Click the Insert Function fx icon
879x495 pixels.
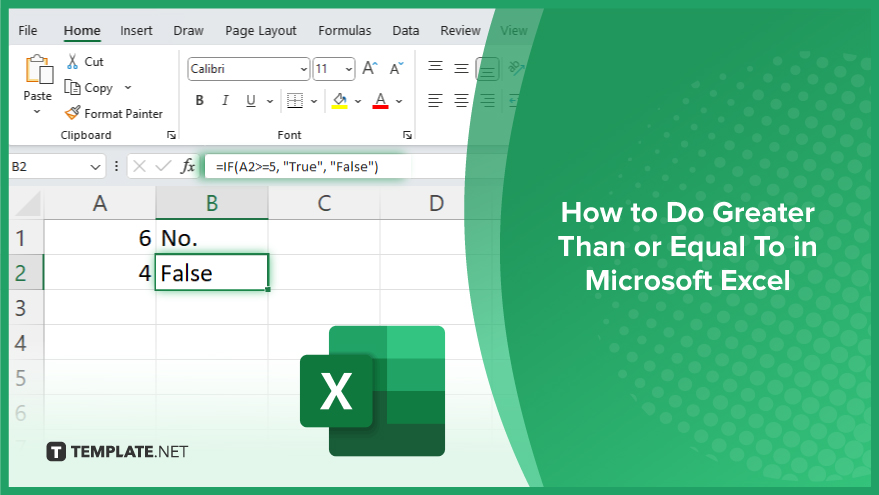(x=188, y=166)
